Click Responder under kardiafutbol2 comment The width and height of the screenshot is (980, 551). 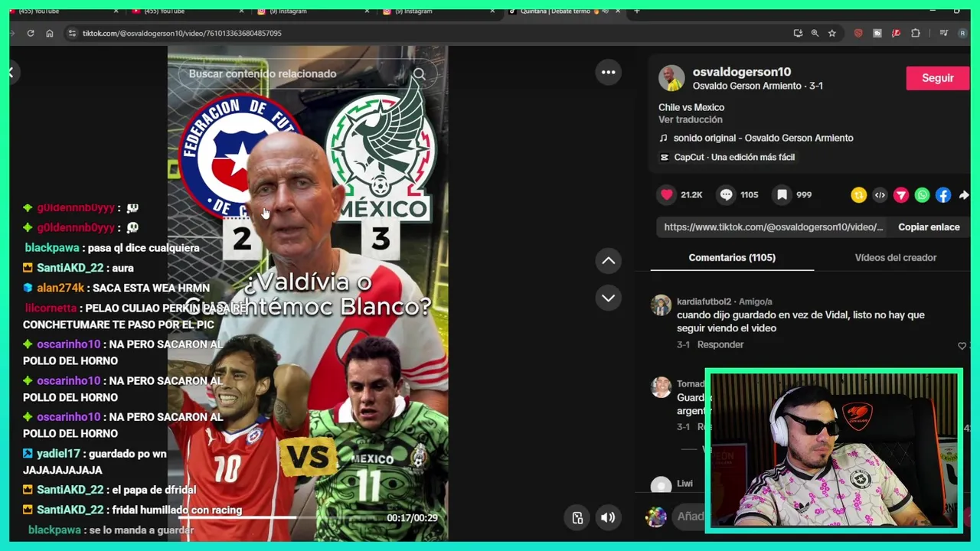point(720,344)
